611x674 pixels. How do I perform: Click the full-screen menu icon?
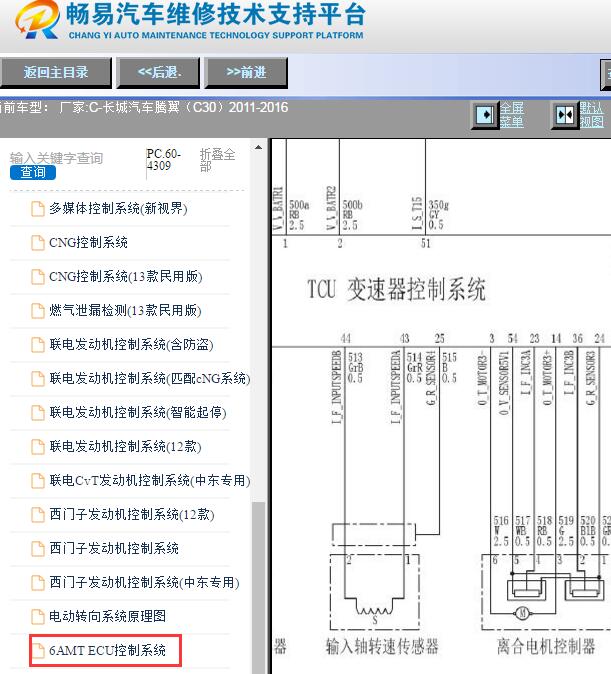click(485, 115)
